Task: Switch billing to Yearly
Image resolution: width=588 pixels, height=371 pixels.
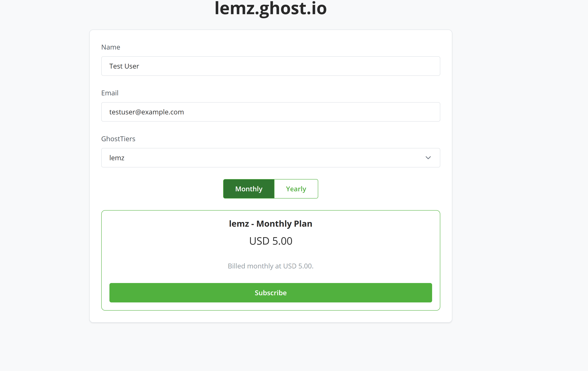Action: coord(296,189)
